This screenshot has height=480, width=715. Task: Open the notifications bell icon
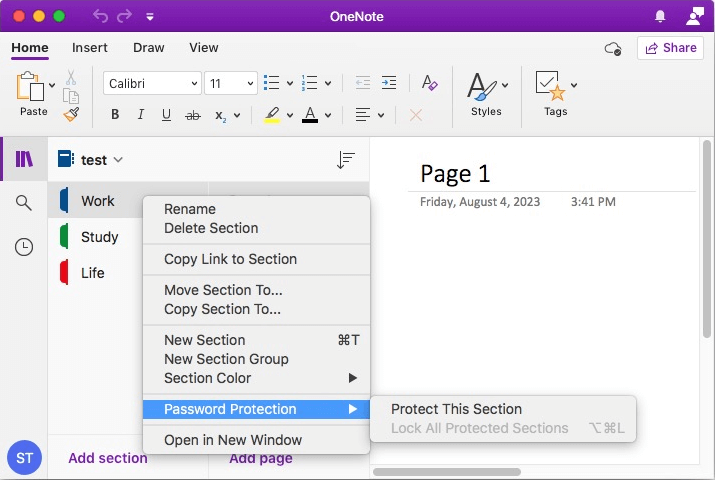660,16
